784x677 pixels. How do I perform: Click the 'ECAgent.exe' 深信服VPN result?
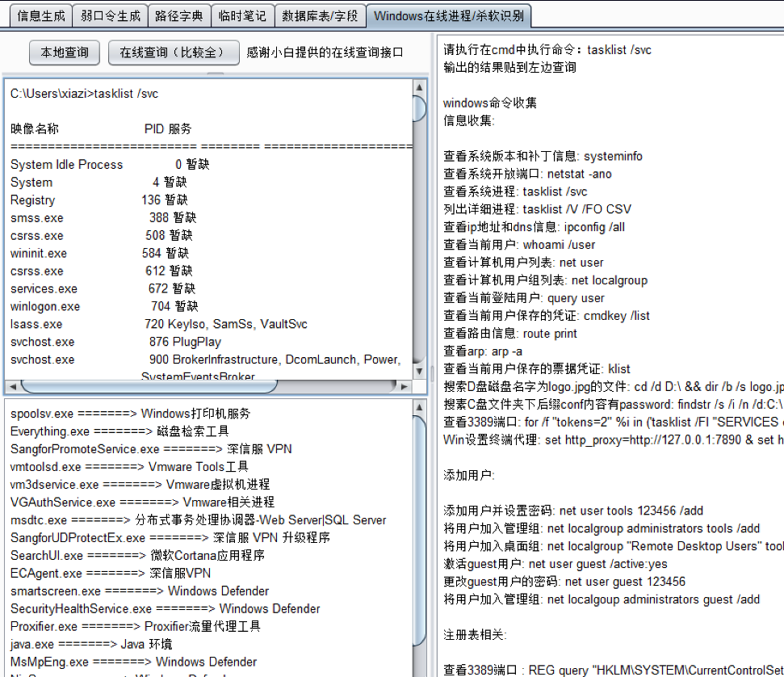pos(111,573)
